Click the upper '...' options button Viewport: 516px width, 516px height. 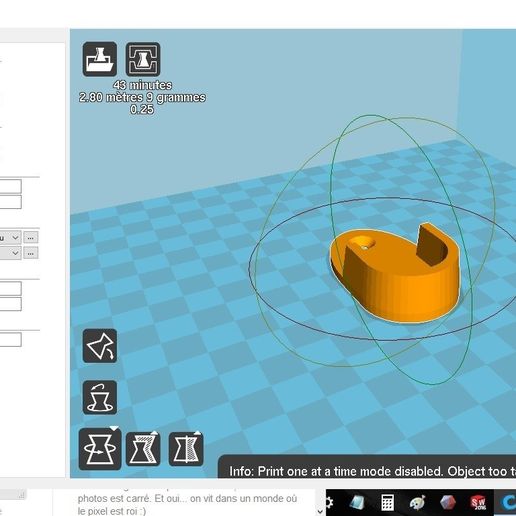(x=31, y=238)
